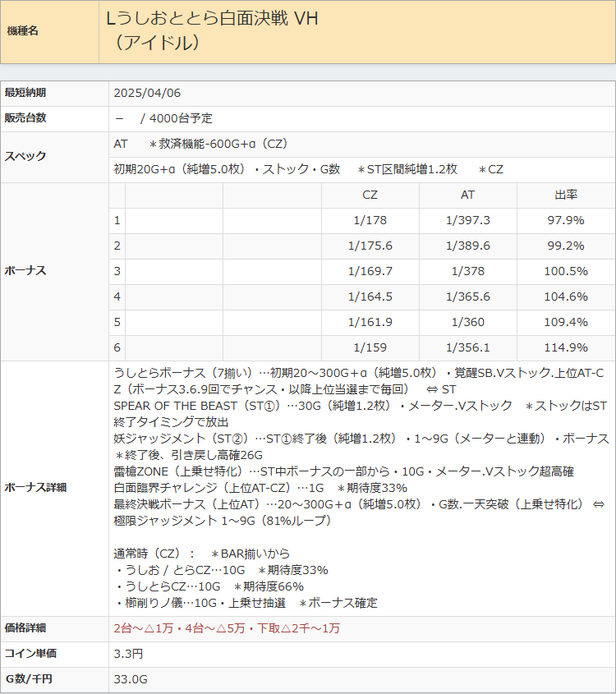The image size is (616, 694).
Task: Click the value 33.0G
Action: click(131, 679)
